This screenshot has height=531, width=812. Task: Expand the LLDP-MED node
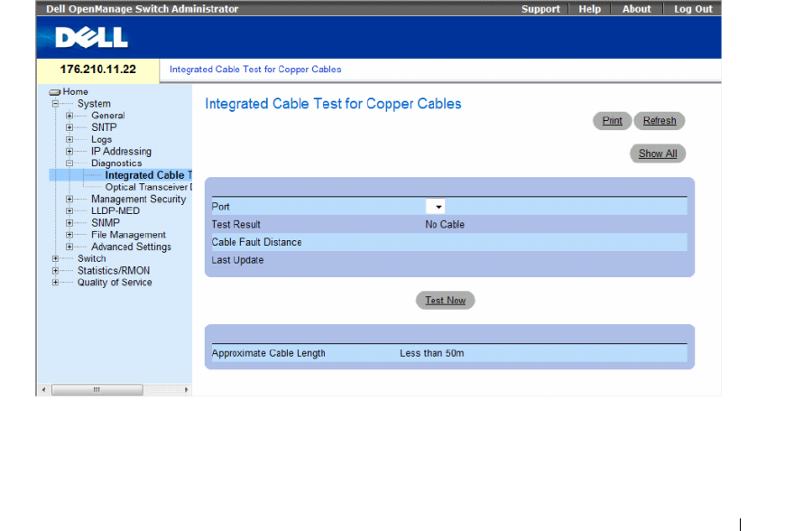tap(69, 211)
